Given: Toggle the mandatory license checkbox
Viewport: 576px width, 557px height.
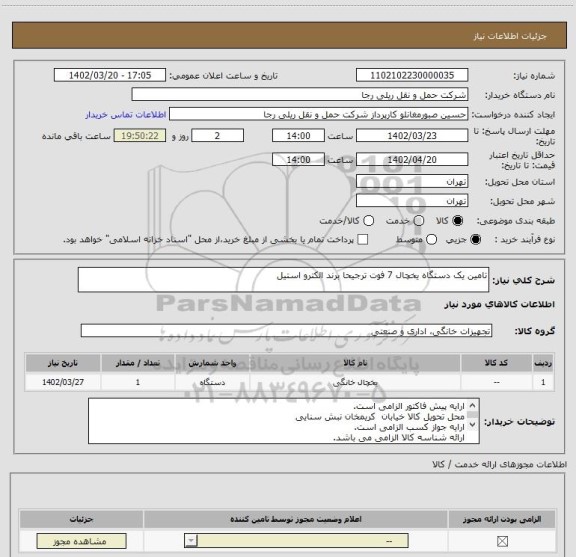Looking at the screenshot, I should point(502,541).
